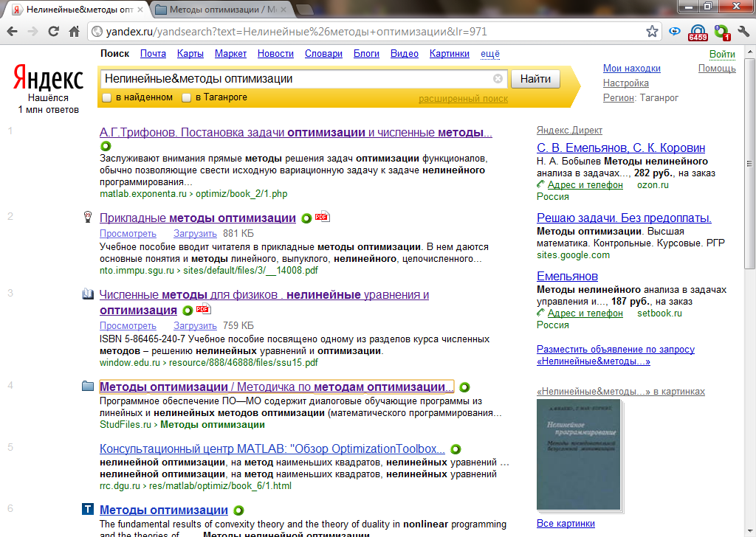Open Видео in the top navigation
The height and width of the screenshot is (537, 756).
tap(405, 53)
